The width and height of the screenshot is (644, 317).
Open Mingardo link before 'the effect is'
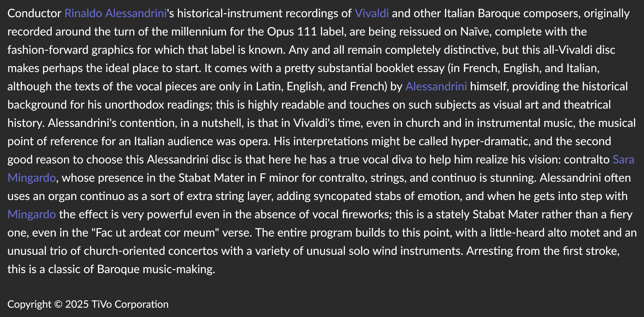coord(32,214)
